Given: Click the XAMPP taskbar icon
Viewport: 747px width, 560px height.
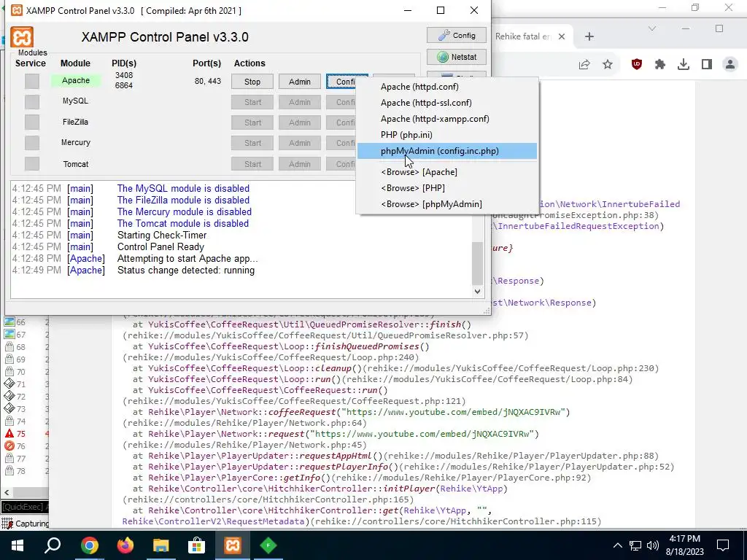Looking at the screenshot, I should pyautogui.click(x=233, y=545).
